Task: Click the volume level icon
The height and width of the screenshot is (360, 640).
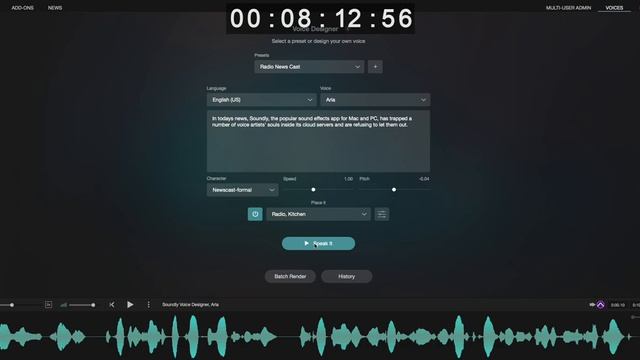Action: (64, 305)
